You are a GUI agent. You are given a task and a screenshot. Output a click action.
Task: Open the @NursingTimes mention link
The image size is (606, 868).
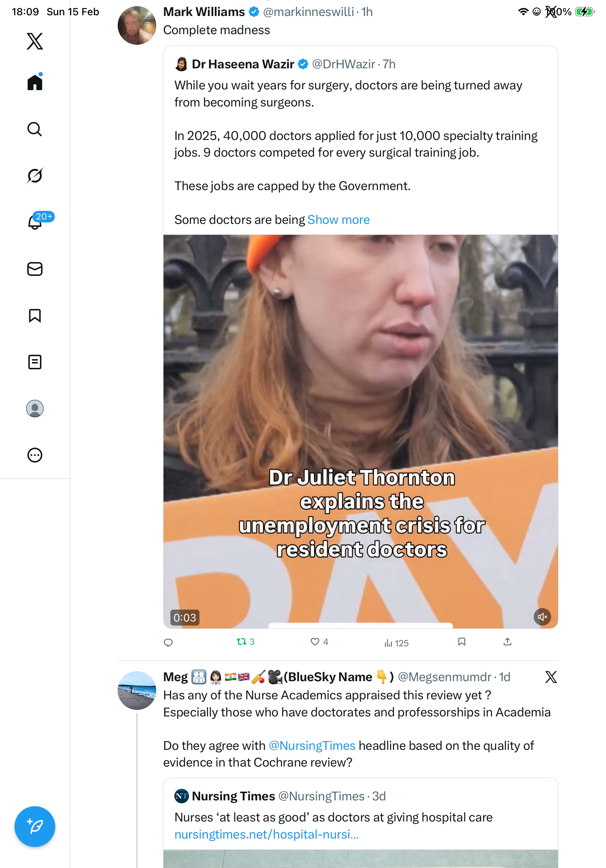(x=312, y=746)
